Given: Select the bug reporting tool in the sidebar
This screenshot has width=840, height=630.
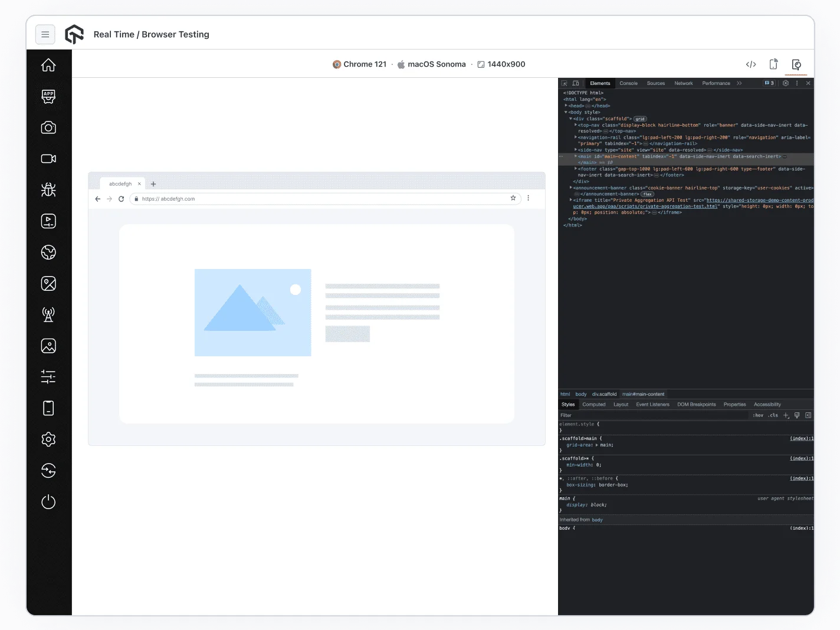Looking at the screenshot, I should 48,189.
